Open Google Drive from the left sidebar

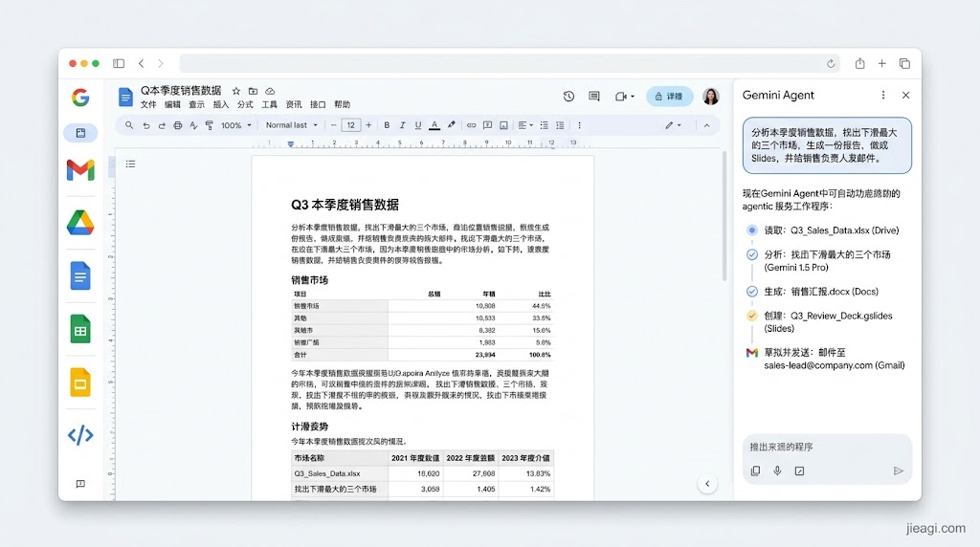[80, 223]
